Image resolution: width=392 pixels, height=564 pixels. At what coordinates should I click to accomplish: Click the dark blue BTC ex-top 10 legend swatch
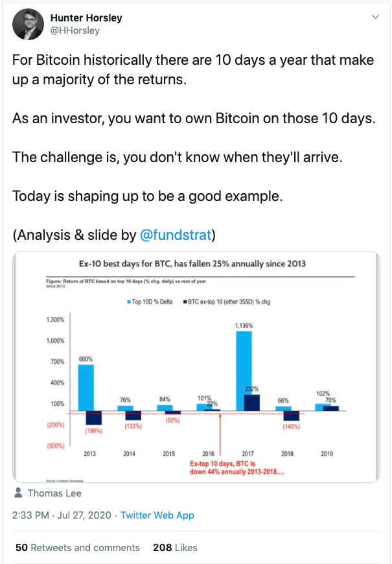point(185,302)
